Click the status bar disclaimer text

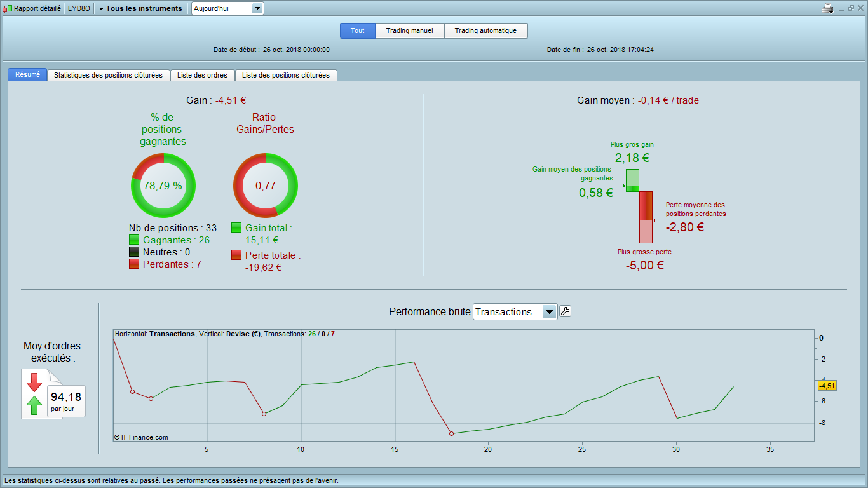172,480
